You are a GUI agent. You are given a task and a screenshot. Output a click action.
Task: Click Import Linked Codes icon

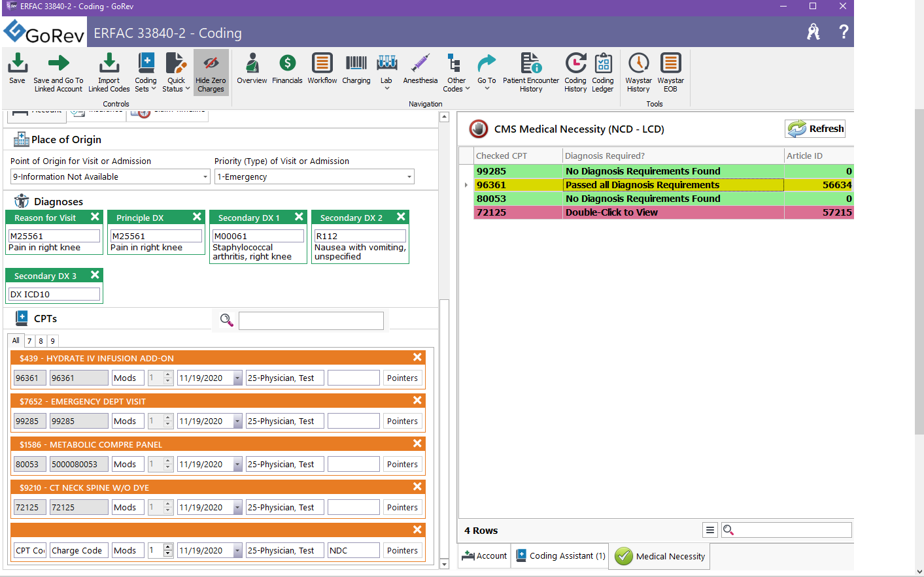point(109,72)
